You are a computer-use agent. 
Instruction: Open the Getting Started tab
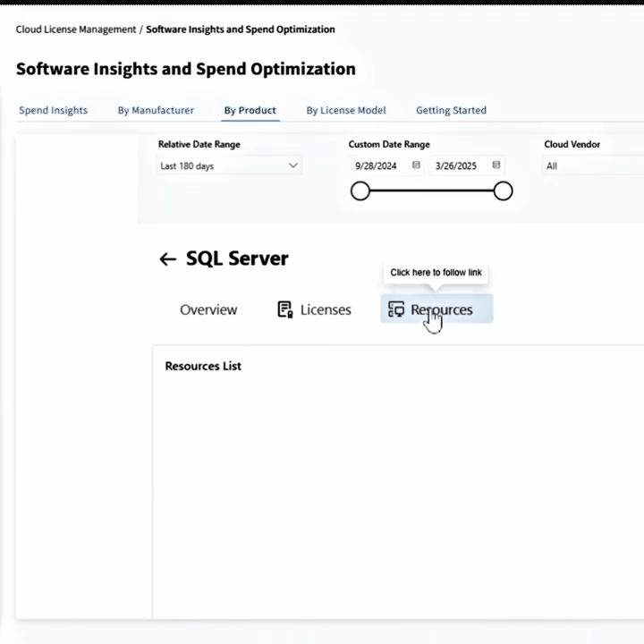click(x=451, y=111)
